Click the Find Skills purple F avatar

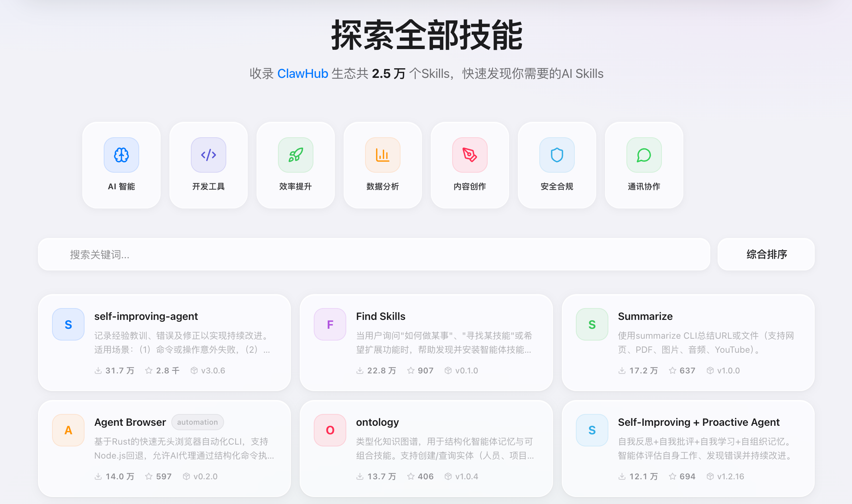coord(330,324)
